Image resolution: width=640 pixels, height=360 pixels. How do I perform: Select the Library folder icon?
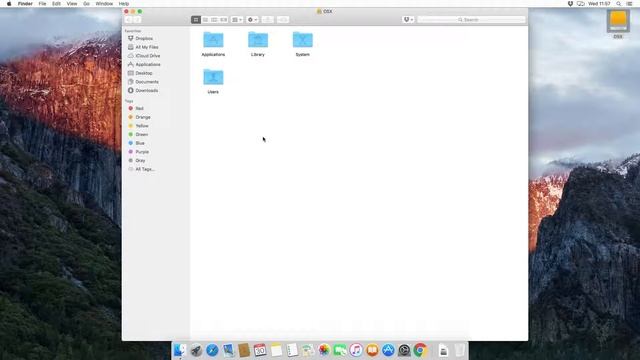pos(258,40)
